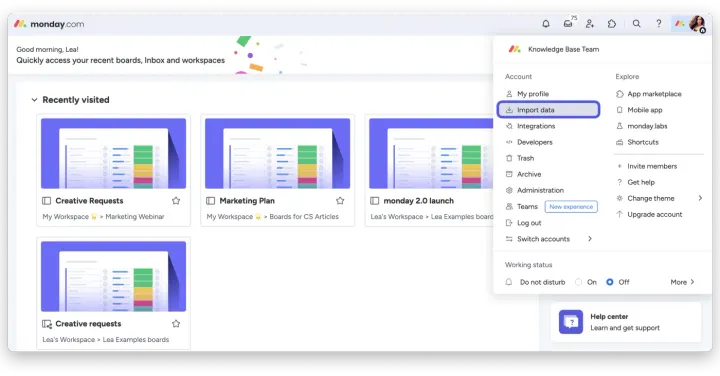Click the Marketing Webinar path text

pos(135,217)
